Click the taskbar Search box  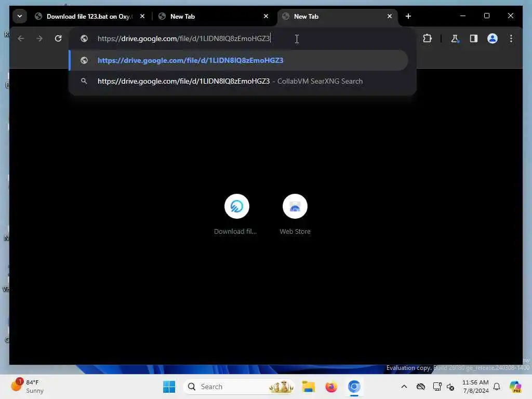click(239, 387)
